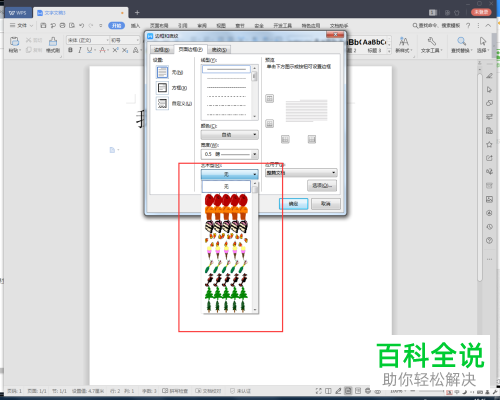Click the OK confirm button in dialog
Viewport: 500px width, 400px height.
tap(293, 204)
